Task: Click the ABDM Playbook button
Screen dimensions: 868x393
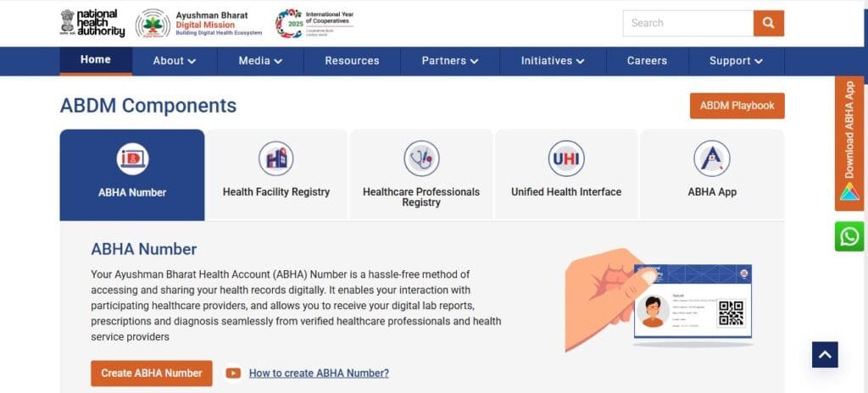Action: [x=737, y=106]
